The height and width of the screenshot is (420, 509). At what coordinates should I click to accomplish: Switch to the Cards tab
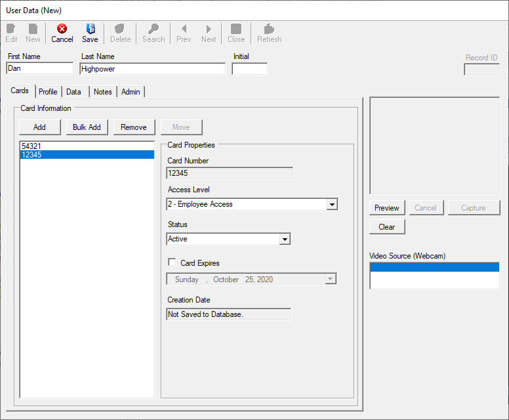[20, 91]
